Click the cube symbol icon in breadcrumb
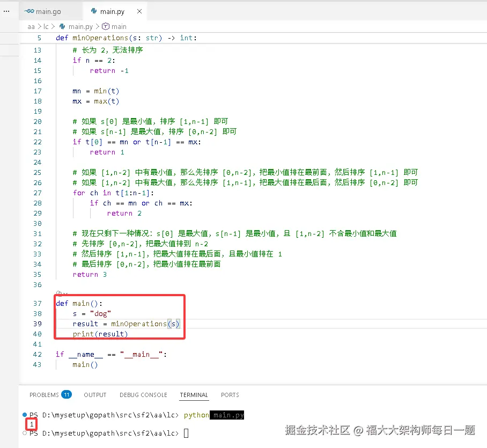Image resolution: width=487 pixels, height=448 pixels. tap(106, 27)
